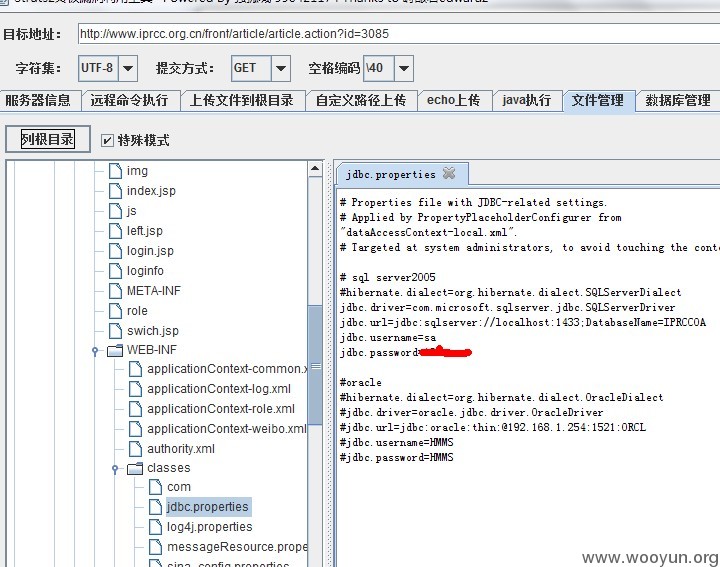Open the 字符集 UTF-8 dropdown

tap(128, 68)
